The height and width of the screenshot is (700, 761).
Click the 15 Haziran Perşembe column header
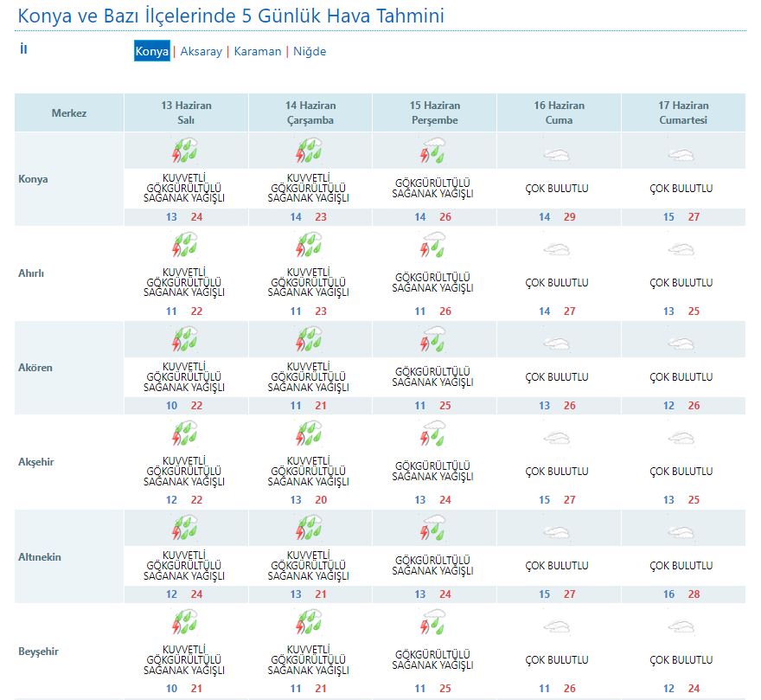pos(434,113)
